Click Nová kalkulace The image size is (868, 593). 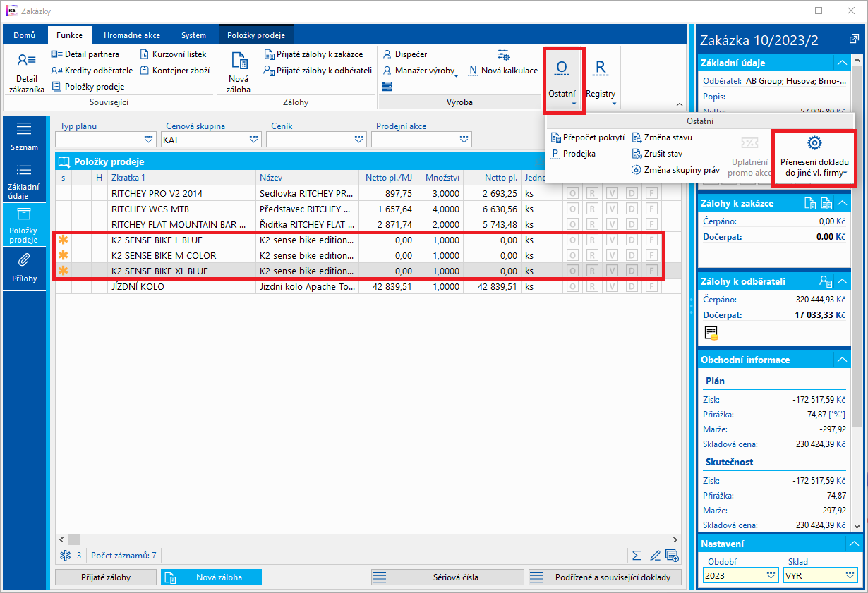click(x=503, y=71)
